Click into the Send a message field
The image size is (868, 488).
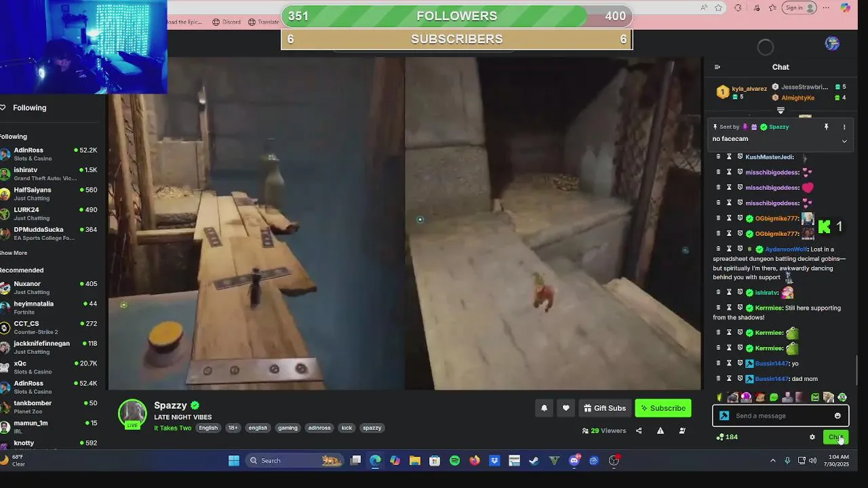coord(781,415)
